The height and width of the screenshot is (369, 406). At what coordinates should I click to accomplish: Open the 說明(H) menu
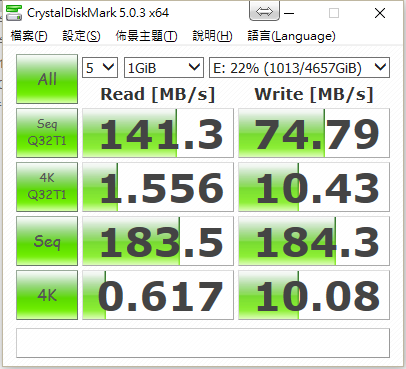[212, 36]
